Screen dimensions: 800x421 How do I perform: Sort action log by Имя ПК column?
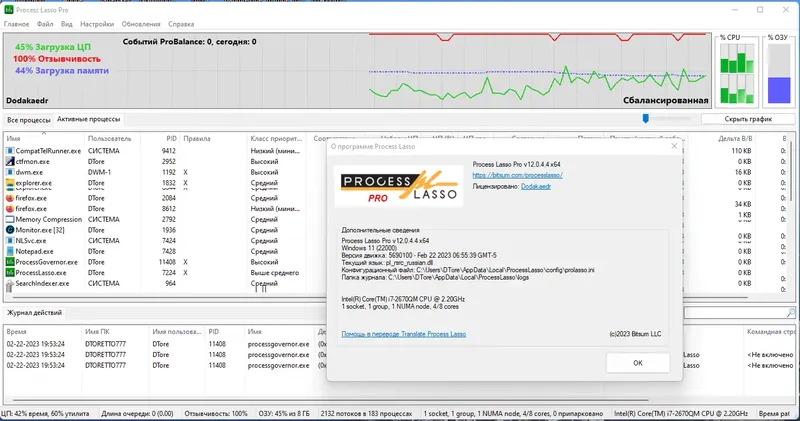(115, 332)
